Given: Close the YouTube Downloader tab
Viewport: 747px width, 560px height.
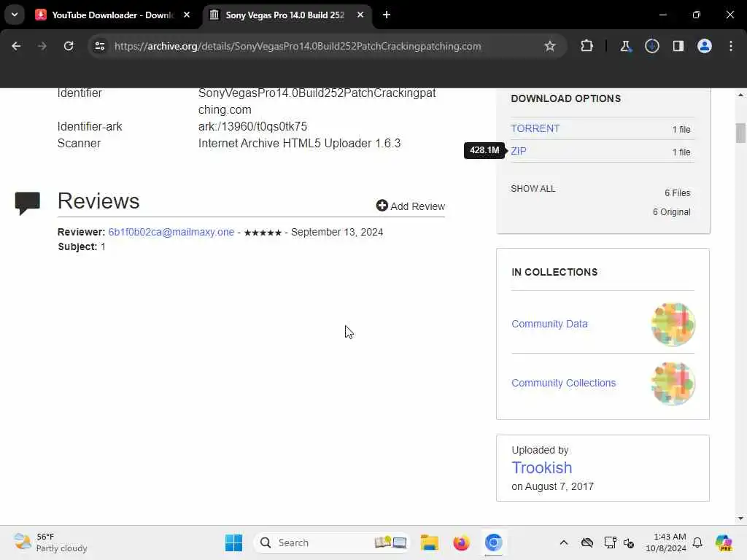Looking at the screenshot, I should click(x=187, y=15).
